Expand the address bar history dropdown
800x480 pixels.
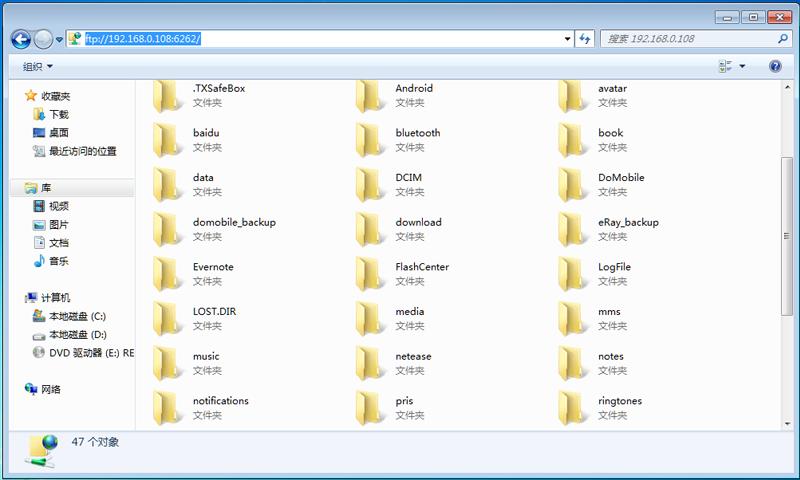pos(568,39)
